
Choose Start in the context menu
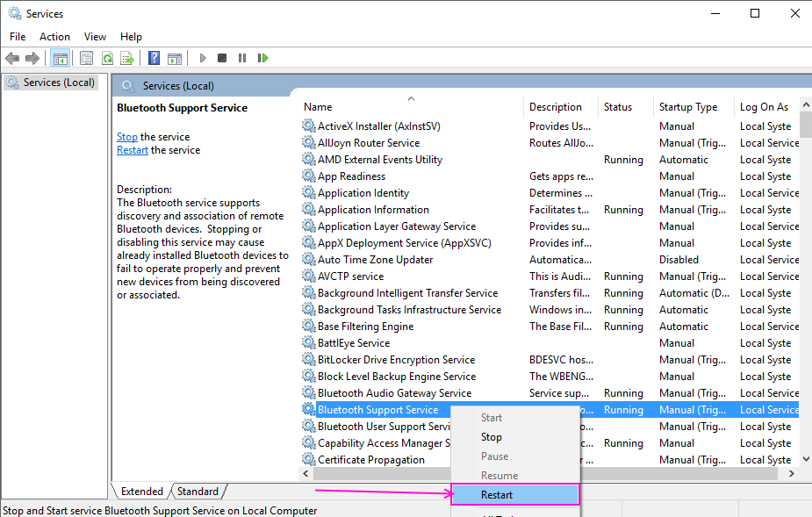pos(514,418)
